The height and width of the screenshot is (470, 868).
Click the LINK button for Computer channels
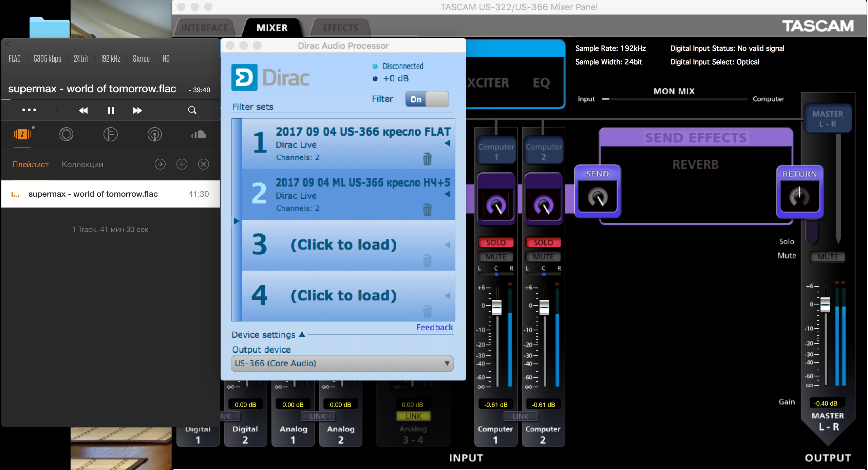click(x=520, y=416)
